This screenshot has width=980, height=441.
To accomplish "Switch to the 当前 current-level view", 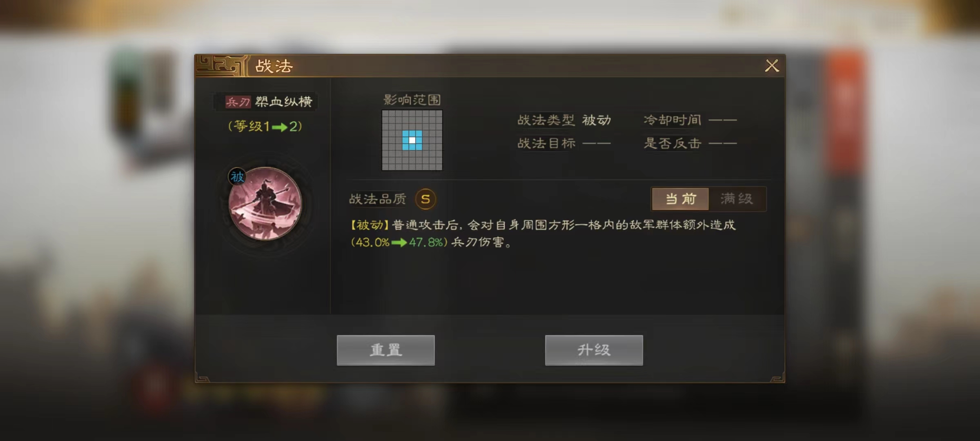I will click(x=680, y=199).
